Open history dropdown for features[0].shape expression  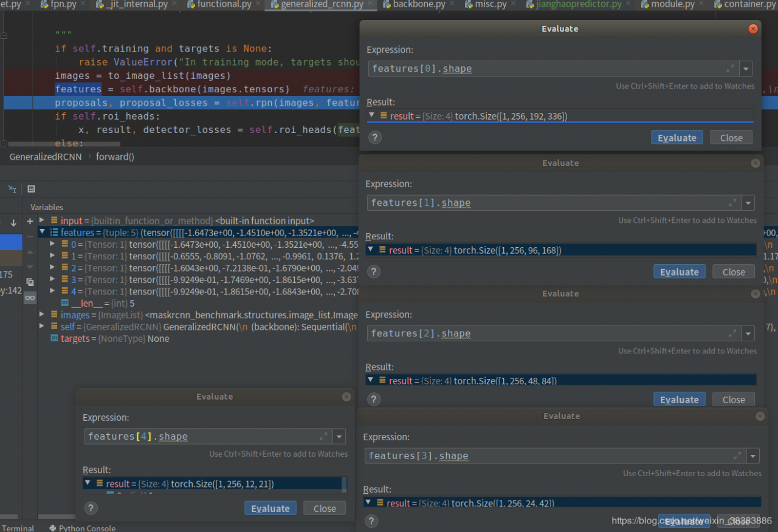(746, 69)
